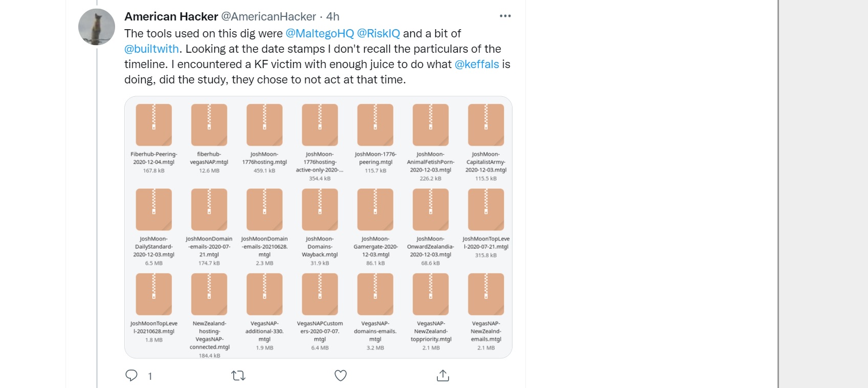Open the @RiskIQ mention link
This screenshot has height=388, width=868.
pyautogui.click(x=379, y=33)
